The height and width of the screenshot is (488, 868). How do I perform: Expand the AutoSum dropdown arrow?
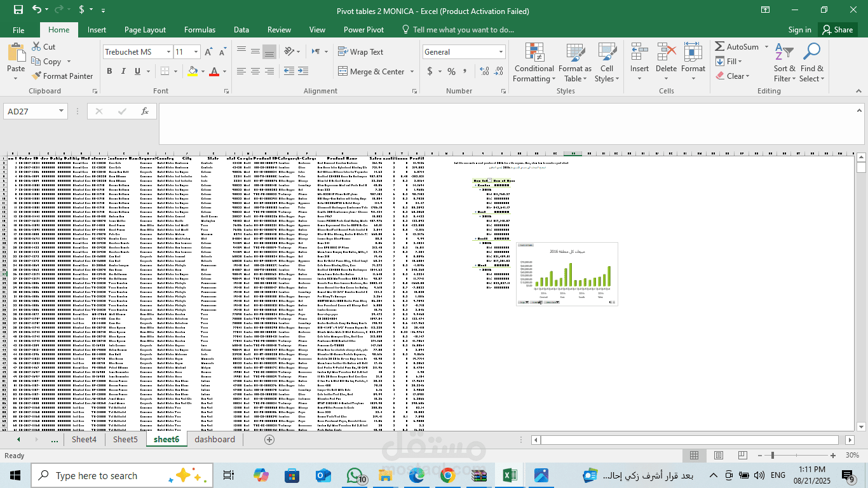tap(766, 46)
